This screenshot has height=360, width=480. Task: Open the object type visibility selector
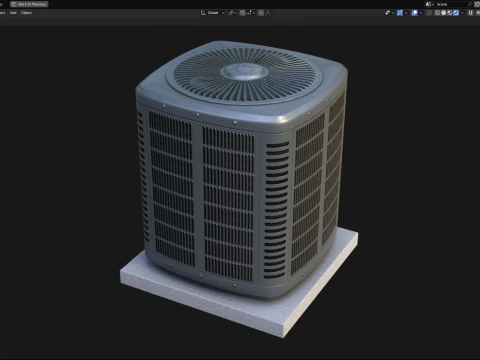point(389,13)
